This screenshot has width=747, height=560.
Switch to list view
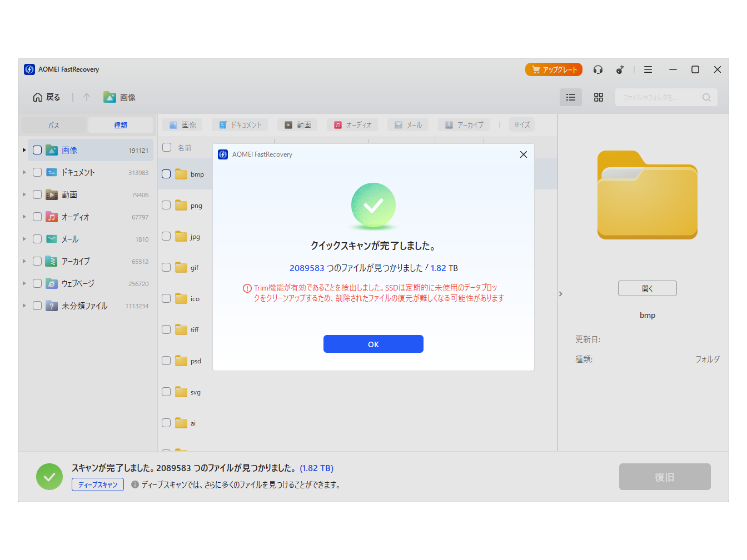[x=571, y=97]
